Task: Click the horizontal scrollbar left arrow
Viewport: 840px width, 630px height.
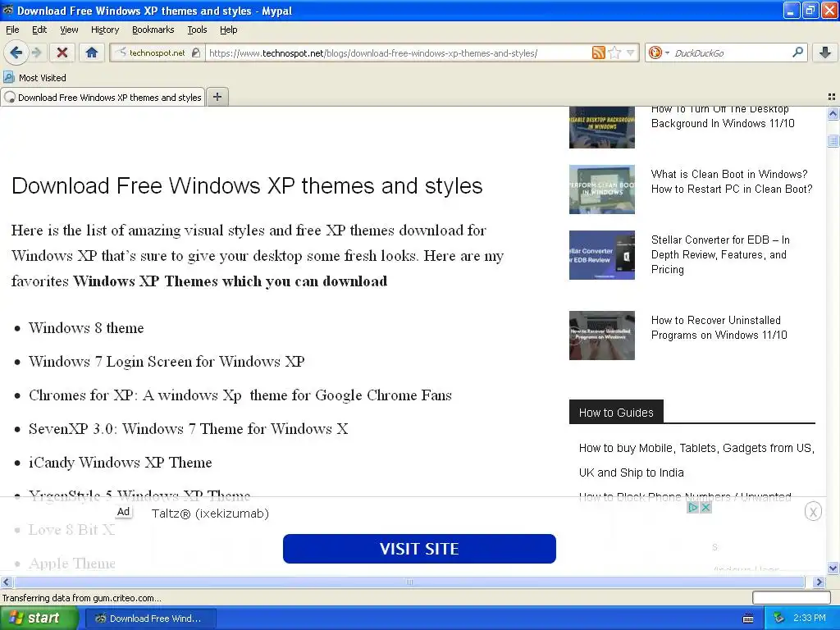Action: [6, 582]
